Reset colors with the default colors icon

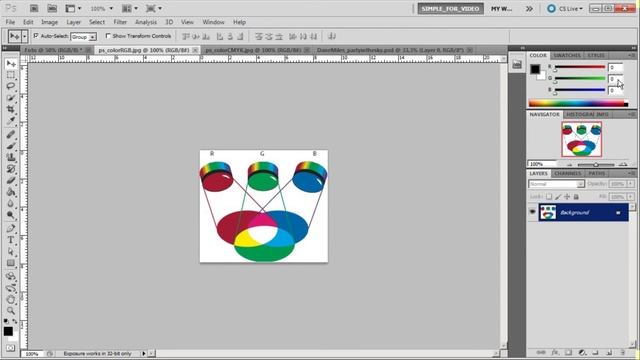(6, 321)
